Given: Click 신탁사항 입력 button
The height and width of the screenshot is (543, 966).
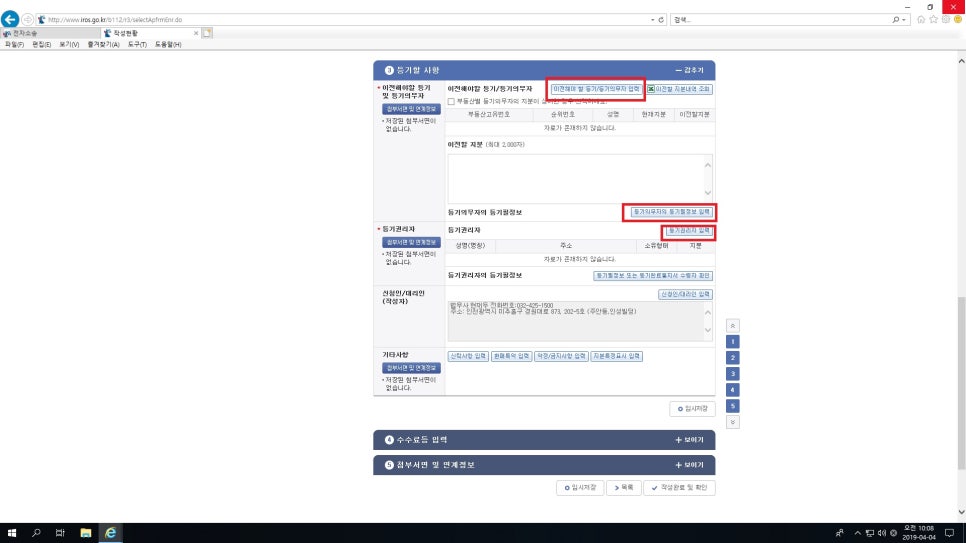Looking at the screenshot, I should (x=468, y=356).
